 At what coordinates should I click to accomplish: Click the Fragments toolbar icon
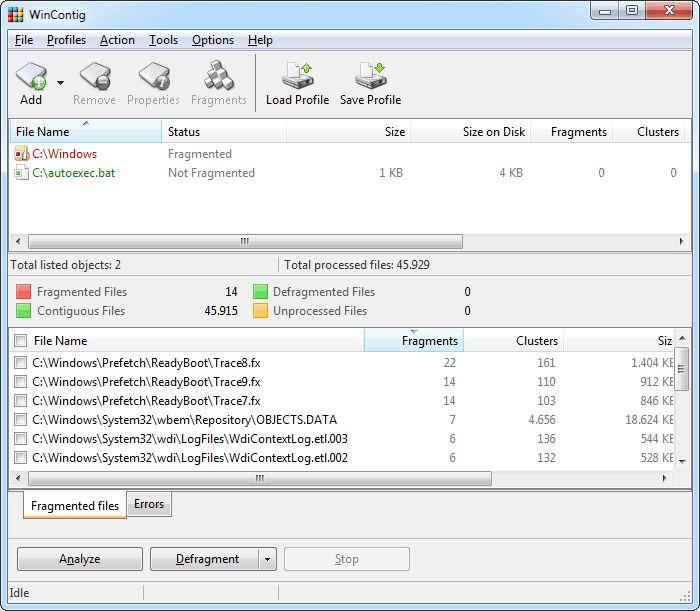tap(219, 75)
